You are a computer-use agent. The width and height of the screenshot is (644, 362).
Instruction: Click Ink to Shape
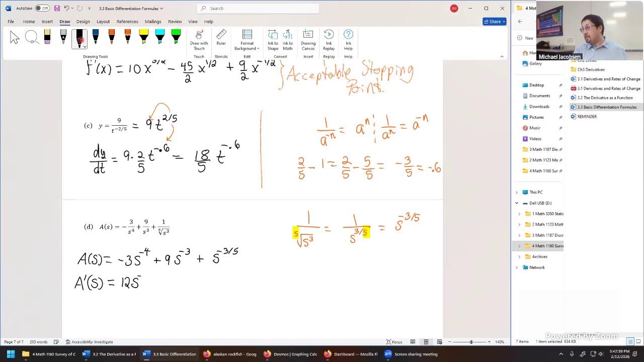tap(273, 40)
